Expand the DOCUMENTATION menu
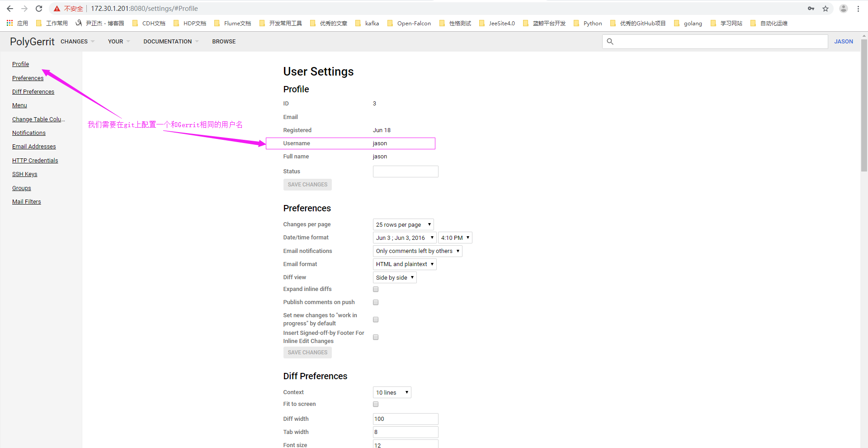The image size is (868, 448). coord(171,42)
